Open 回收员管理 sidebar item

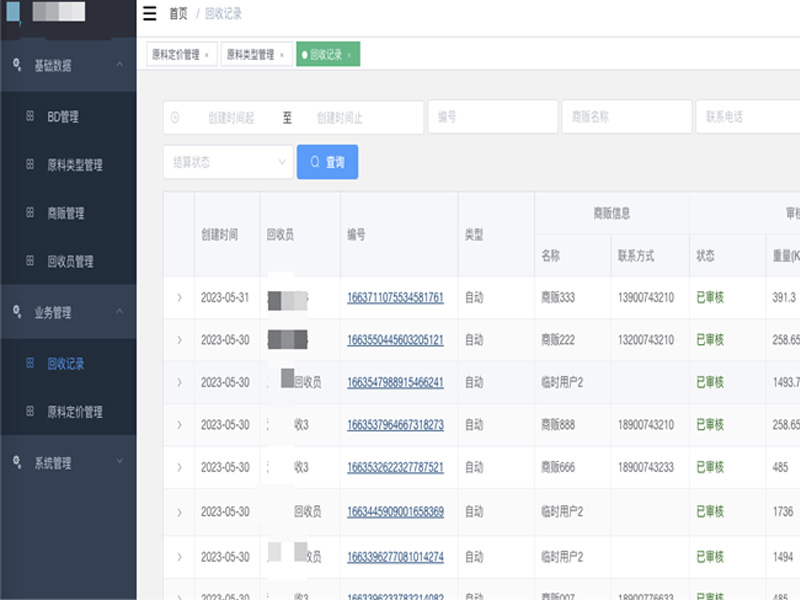coord(70,261)
